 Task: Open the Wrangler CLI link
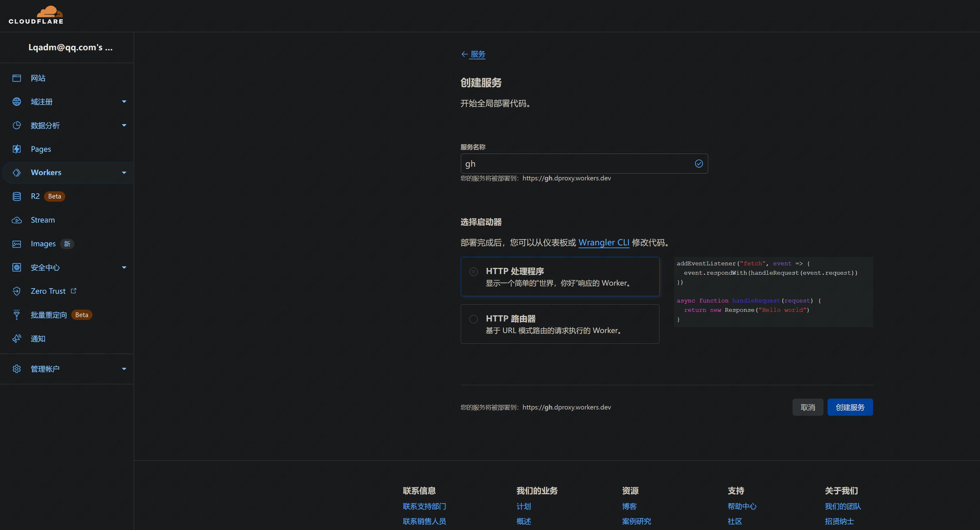point(604,243)
